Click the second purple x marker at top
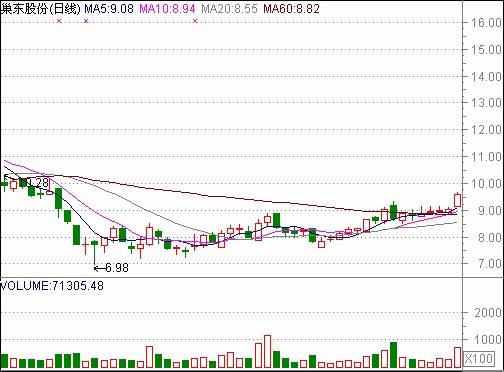 (86, 21)
